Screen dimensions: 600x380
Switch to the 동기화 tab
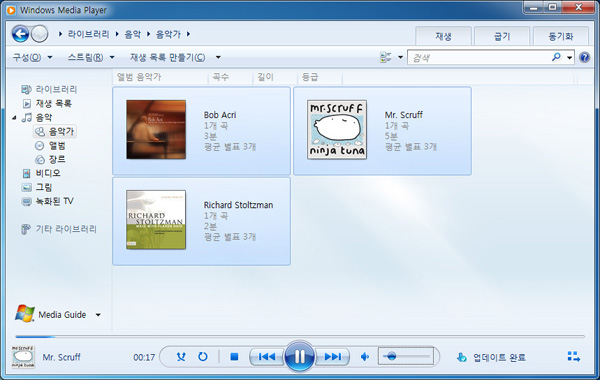pyautogui.click(x=561, y=36)
